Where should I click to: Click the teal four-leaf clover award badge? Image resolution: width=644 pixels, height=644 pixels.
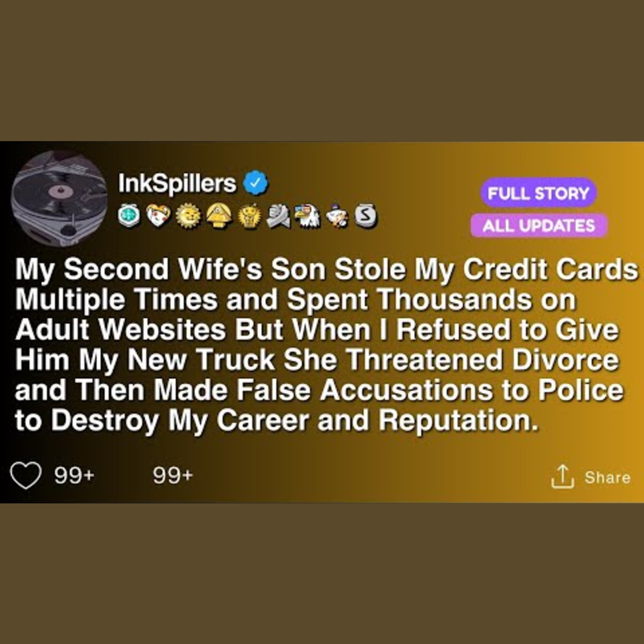pos(129,216)
